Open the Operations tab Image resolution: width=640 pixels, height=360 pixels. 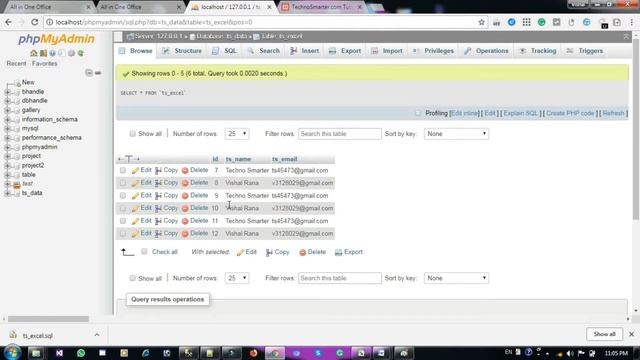487,51
